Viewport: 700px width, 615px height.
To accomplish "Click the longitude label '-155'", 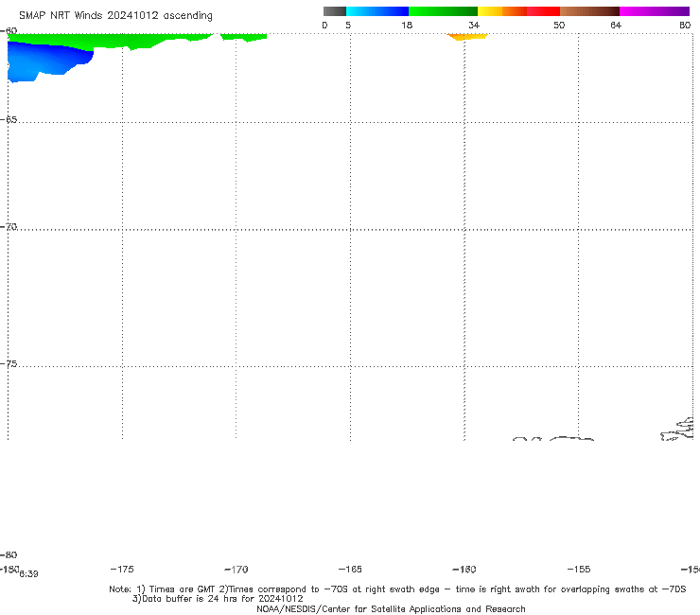I will pyautogui.click(x=579, y=569).
